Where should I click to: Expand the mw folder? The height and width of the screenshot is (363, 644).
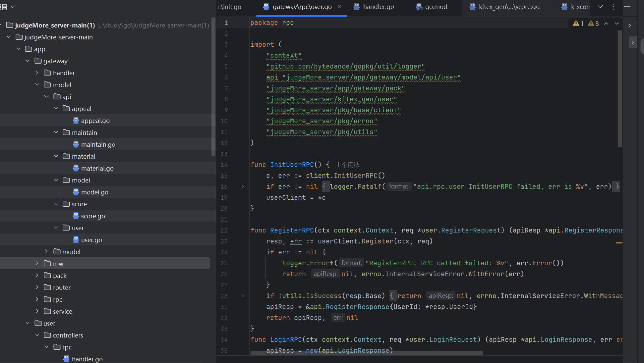(37, 264)
